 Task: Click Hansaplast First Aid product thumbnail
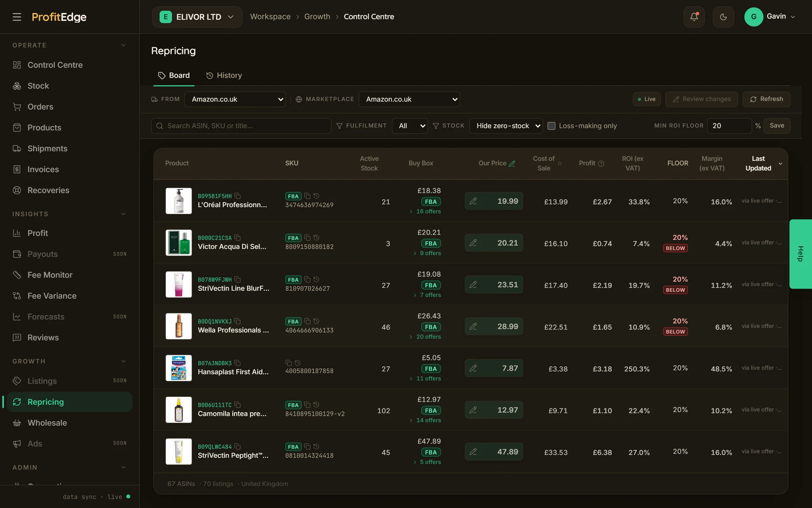[178, 368]
